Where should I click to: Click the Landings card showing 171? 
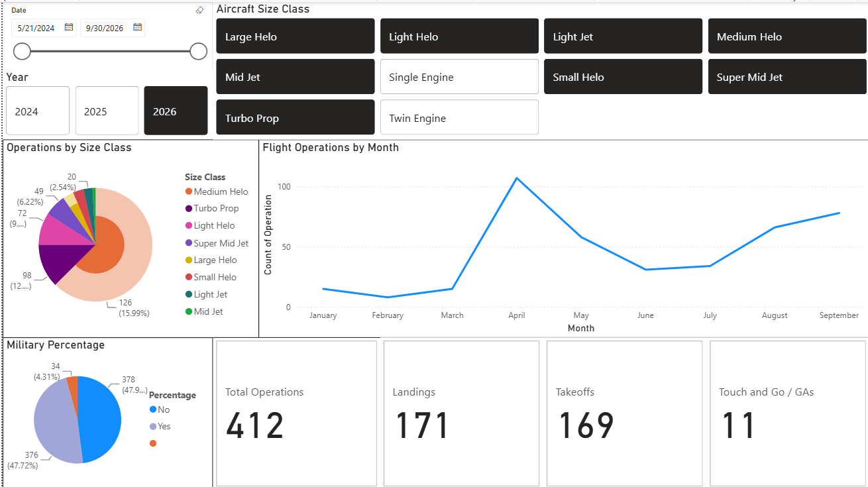click(461, 413)
